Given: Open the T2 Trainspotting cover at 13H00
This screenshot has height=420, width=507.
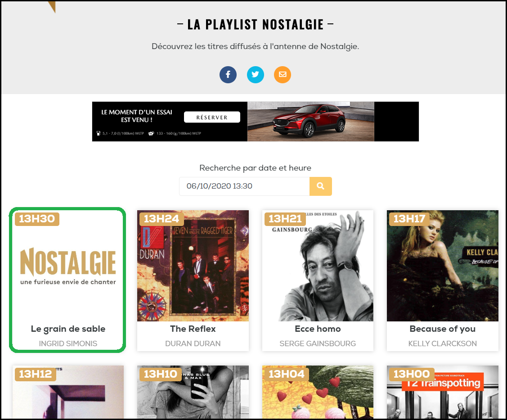Looking at the screenshot, I should coord(443,392).
